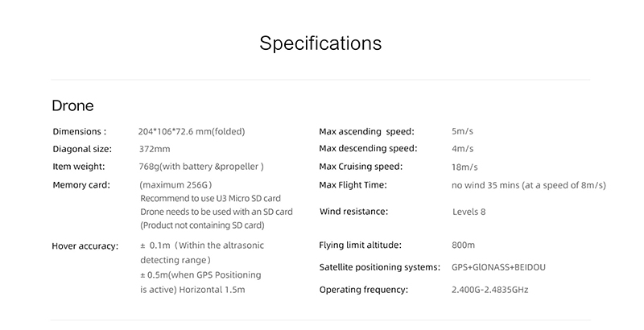Click the GPS+GLONASS+BEIDOU value text
Screen dimensions: 644x330
click(498, 267)
